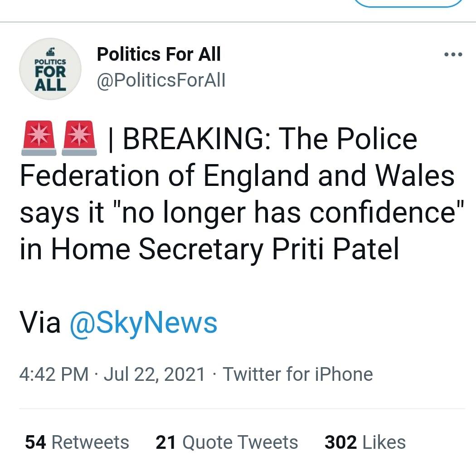
Task: Click the 4:42 PM timestamp
Action: 54,374
